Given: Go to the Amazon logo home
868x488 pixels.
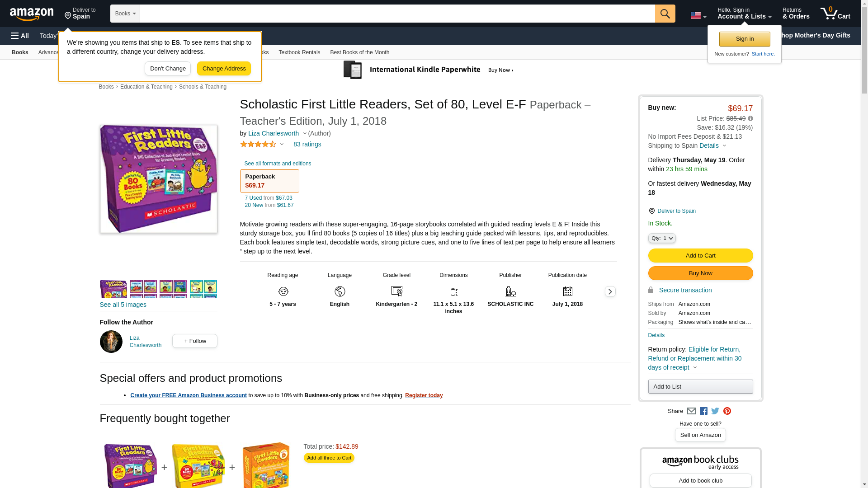Looking at the screenshot, I should [x=32, y=14].
